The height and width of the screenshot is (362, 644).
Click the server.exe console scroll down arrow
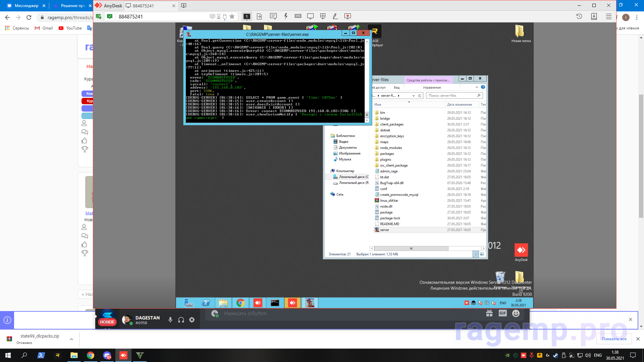click(x=367, y=120)
